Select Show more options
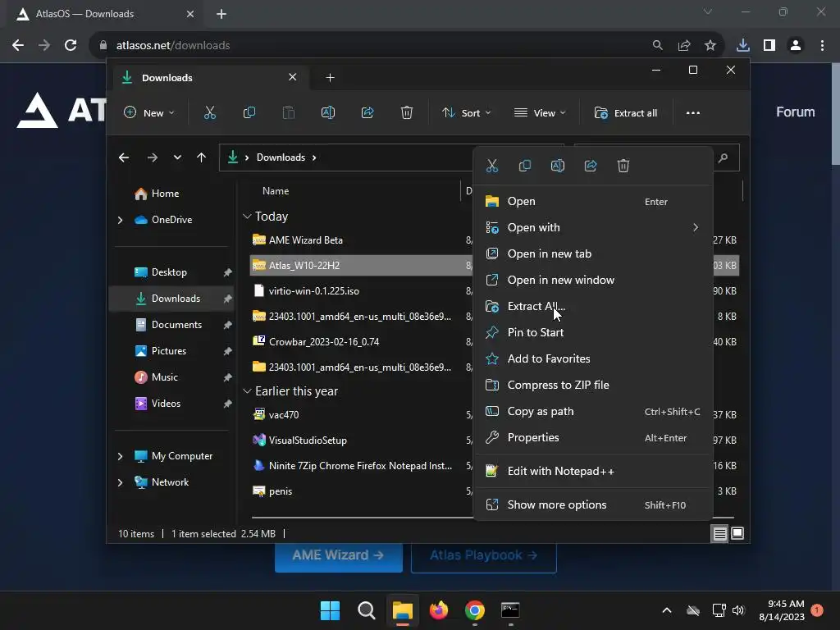 tap(593, 504)
